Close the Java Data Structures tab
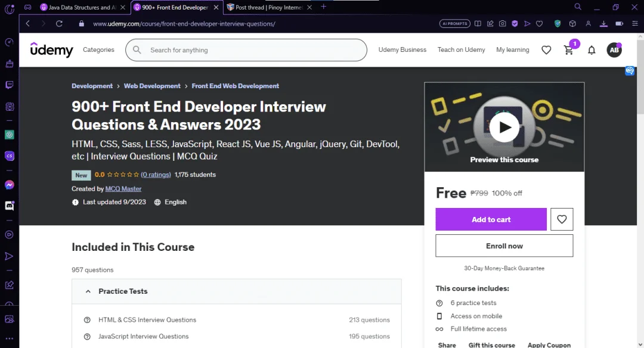This screenshot has width=644, height=348. point(122,7)
